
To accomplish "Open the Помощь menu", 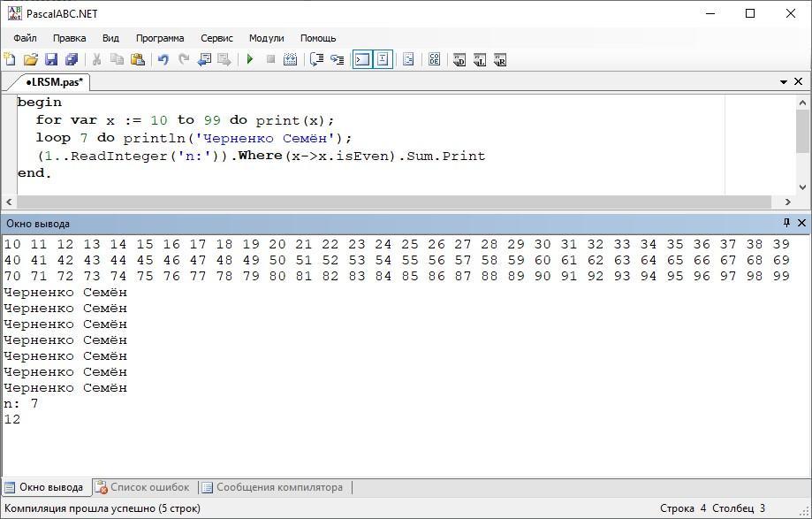I will pyautogui.click(x=318, y=38).
